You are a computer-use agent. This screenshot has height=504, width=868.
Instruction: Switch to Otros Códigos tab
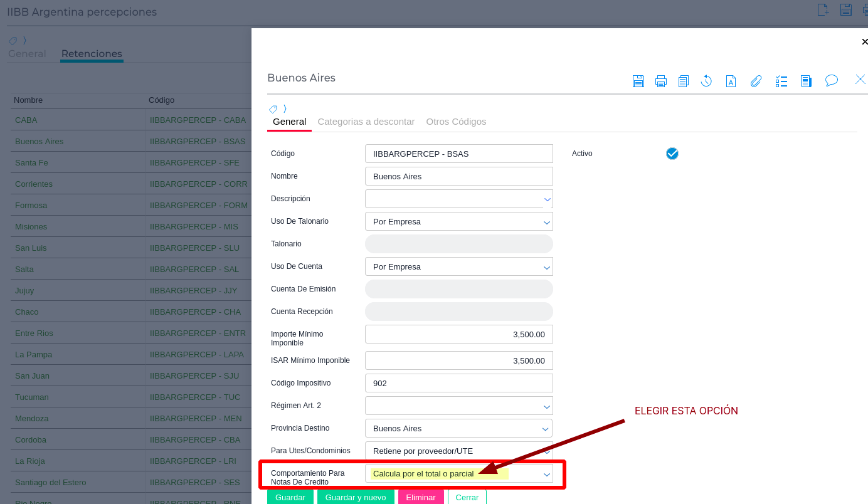click(456, 122)
